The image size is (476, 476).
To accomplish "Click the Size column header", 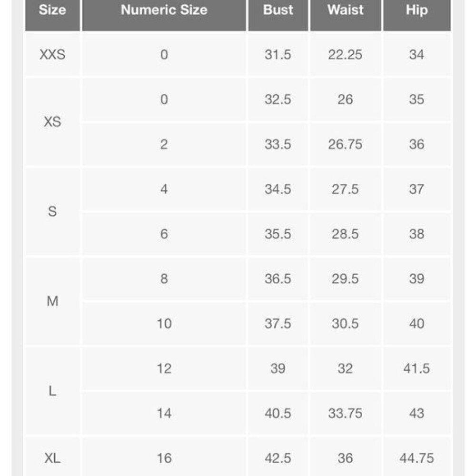I will tap(52, 15).
